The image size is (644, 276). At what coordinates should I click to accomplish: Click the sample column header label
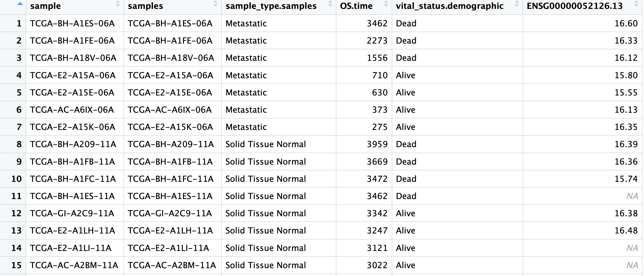coord(45,6)
